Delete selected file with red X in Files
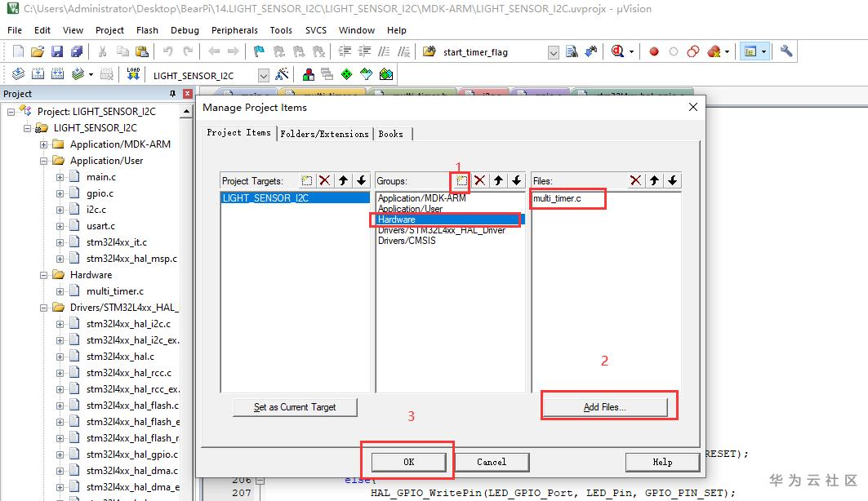Viewport: 868px width, 501px height. 635,180
